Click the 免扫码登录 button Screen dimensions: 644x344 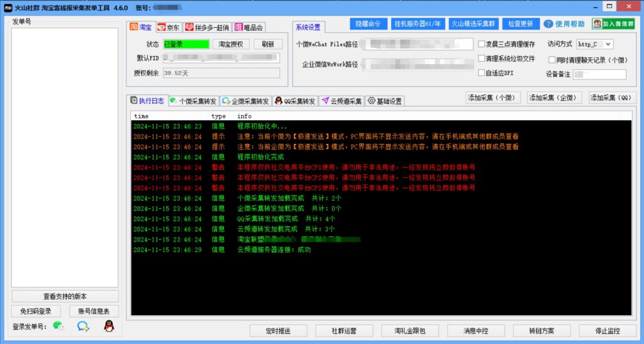click(x=36, y=311)
